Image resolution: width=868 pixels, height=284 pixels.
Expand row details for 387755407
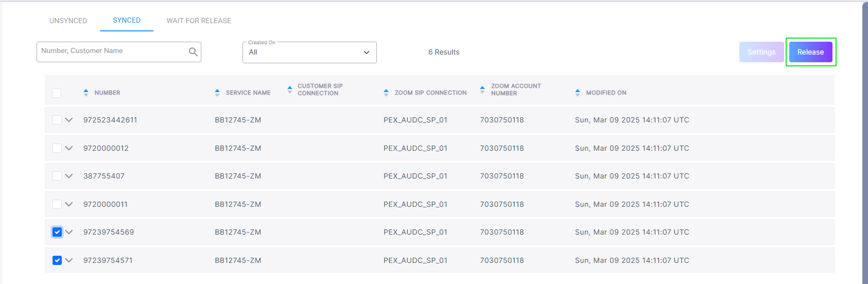click(x=69, y=176)
